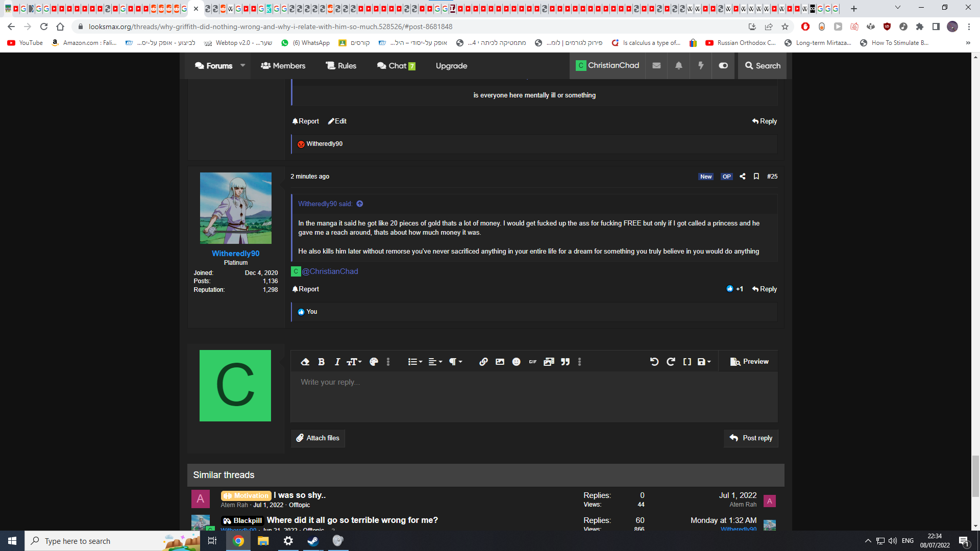This screenshot has width=980, height=551.
Task: Bookmark post #25
Action: click(756, 177)
